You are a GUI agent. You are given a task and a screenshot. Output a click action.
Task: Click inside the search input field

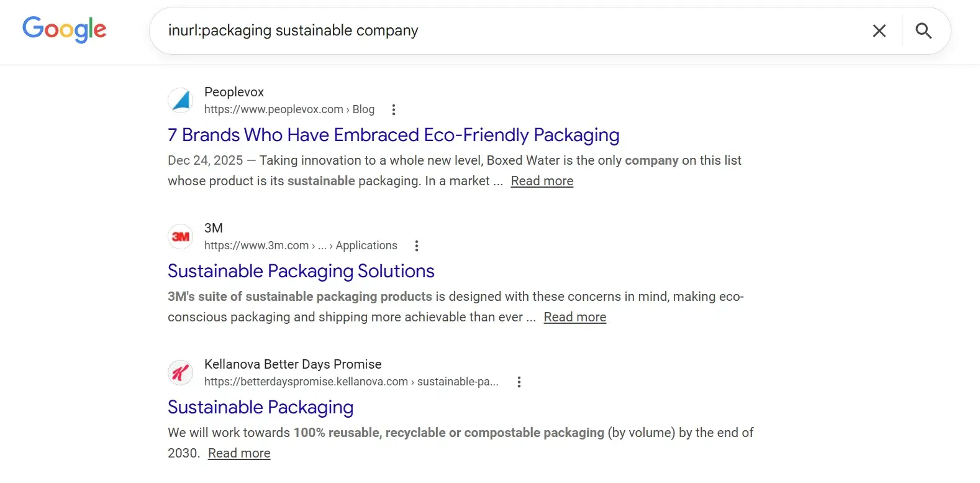(x=435, y=30)
